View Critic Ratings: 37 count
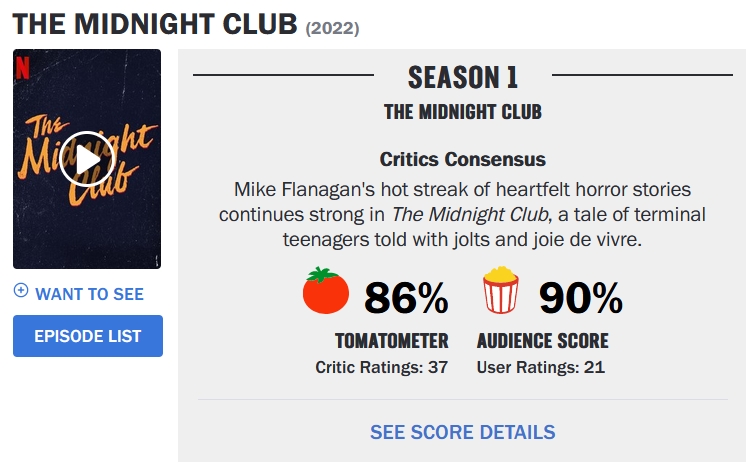 click(381, 367)
